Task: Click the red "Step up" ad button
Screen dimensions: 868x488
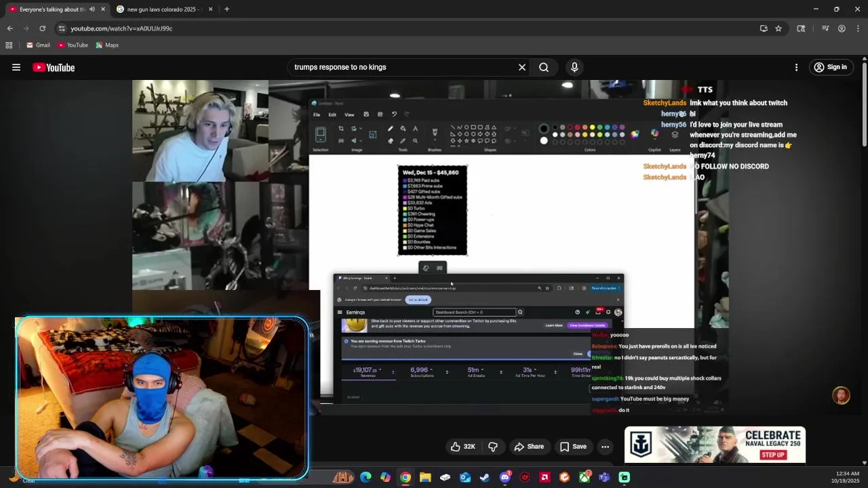Action: [x=773, y=455]
